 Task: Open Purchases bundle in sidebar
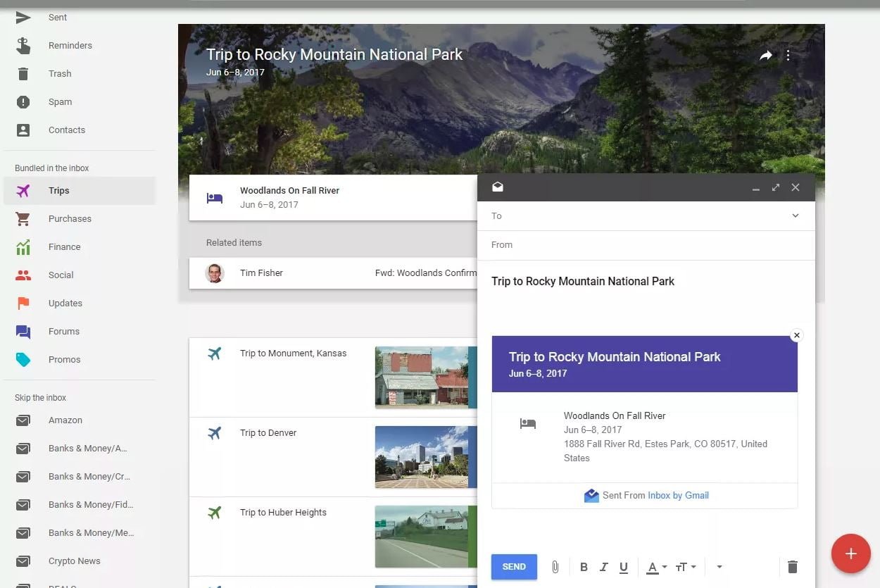[x=70, y=218]
